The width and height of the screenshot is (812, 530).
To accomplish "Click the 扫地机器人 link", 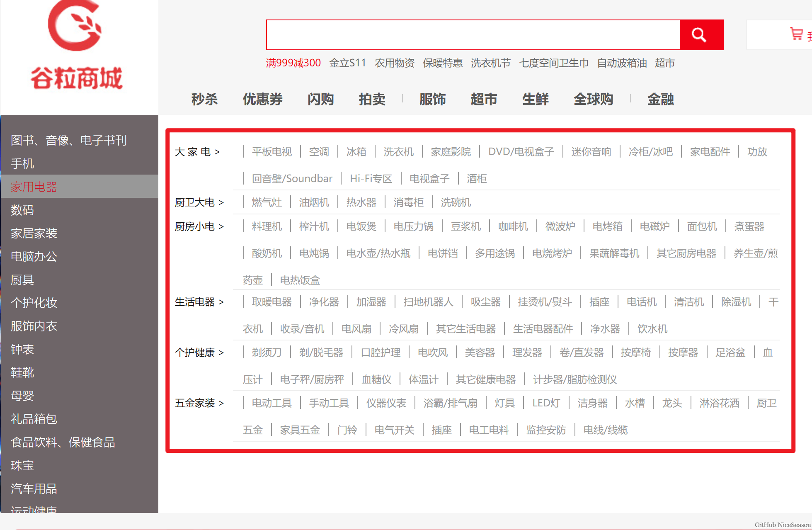I will 428,302.
